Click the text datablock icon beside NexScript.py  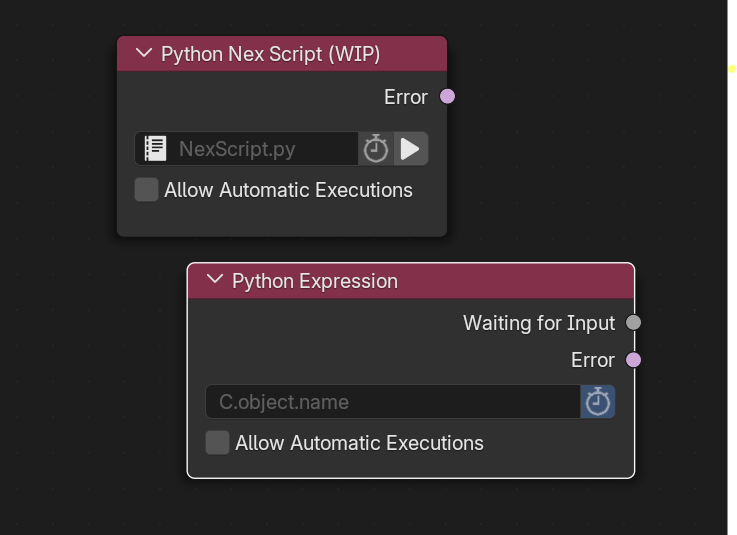coord(155,149)
